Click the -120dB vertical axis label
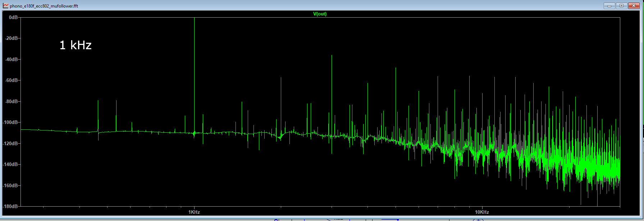 point(10,143)
